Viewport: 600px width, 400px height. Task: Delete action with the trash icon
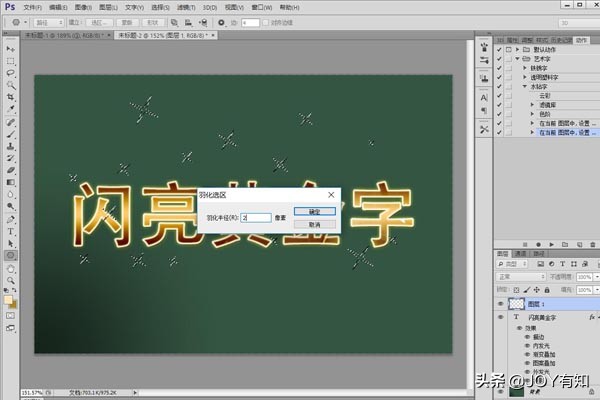593,244
